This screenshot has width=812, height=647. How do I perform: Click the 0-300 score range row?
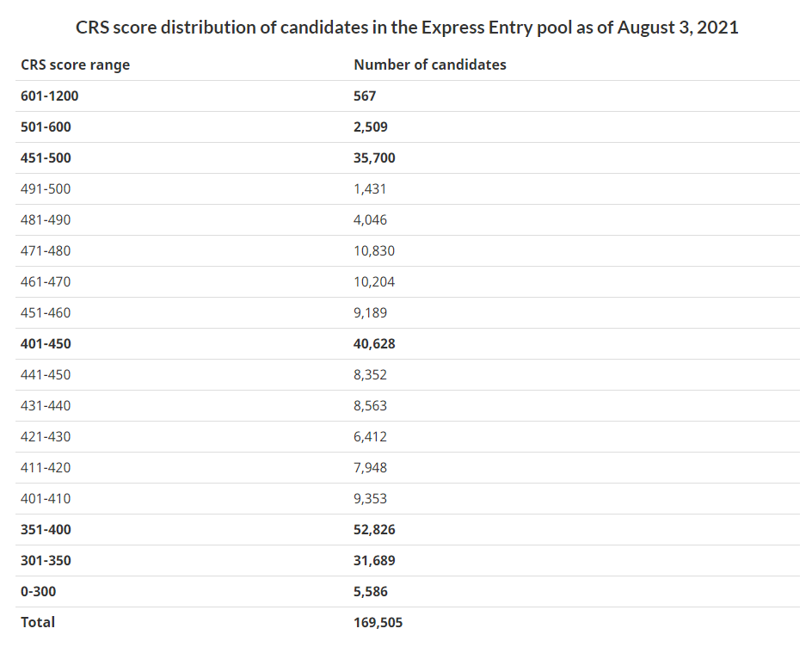tap(38, 591)
